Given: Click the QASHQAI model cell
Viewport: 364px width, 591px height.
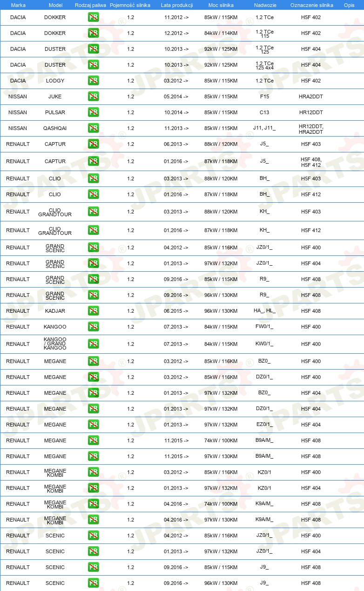Looking at the screenshot, I should pyautogui.click(x=55, y=128).
